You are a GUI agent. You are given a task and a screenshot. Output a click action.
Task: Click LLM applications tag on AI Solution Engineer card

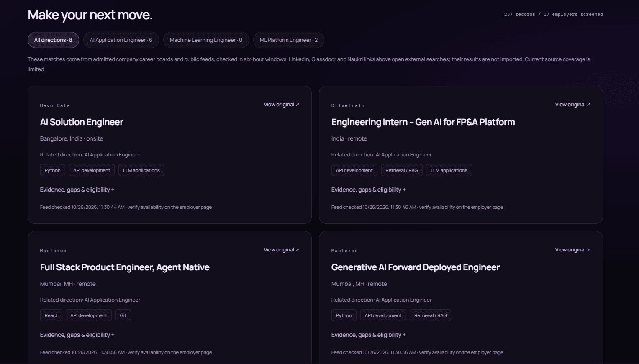click(x=141, y=170)
